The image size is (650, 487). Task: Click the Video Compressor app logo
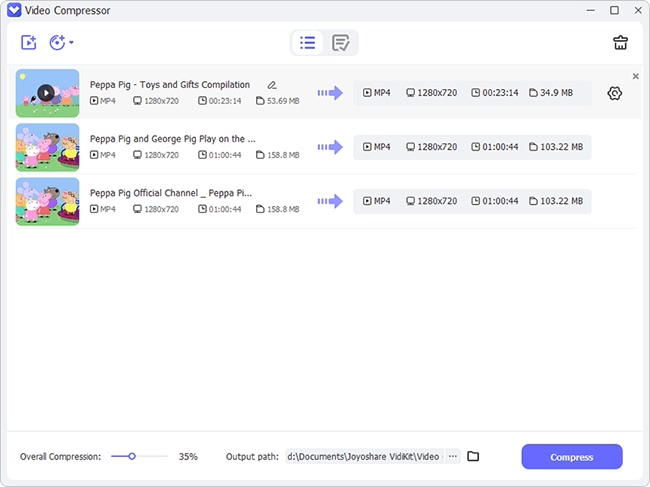(14, 10)
